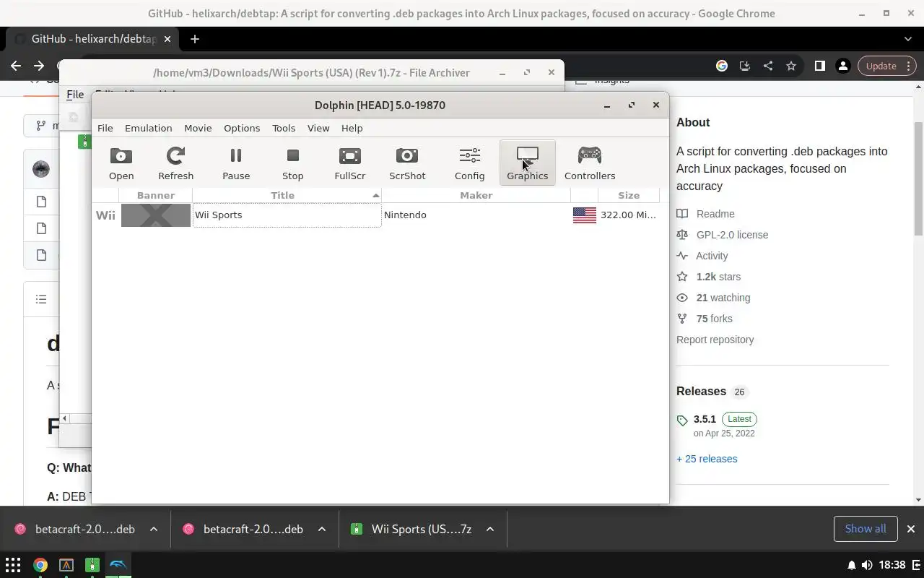Viewport: 924px width, 578px height.
Task: Expand options for Wii Sports 7z download
Action: (x=490, y=529)
